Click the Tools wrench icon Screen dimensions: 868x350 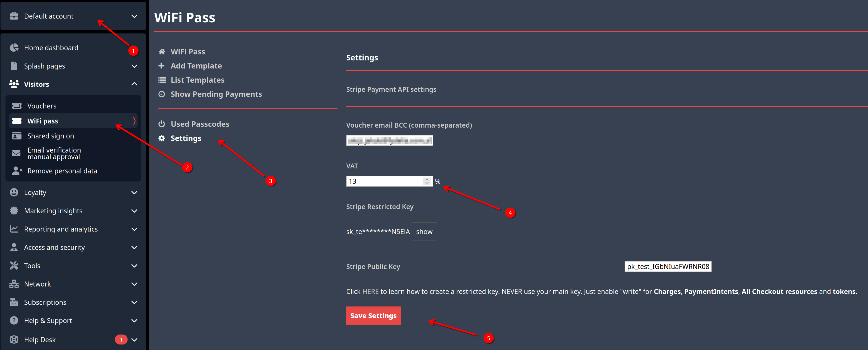click(x=14, y=266)
